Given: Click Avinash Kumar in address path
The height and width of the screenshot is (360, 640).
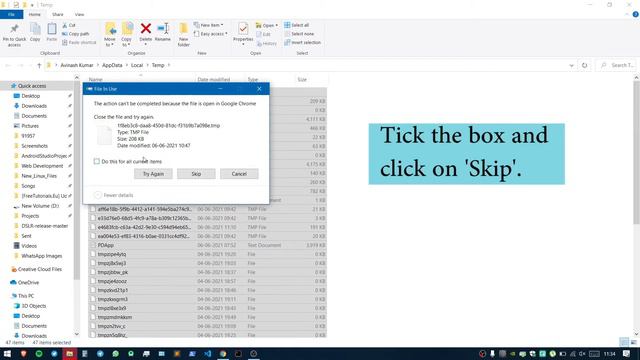Looking at the screenshot, I should click(77, 65).
